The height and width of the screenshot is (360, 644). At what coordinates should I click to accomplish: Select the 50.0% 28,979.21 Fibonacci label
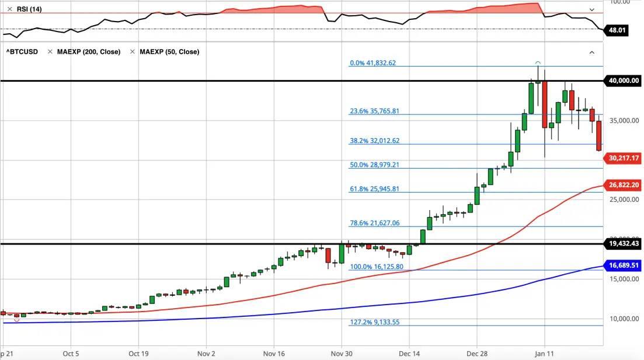pos(374,165)
